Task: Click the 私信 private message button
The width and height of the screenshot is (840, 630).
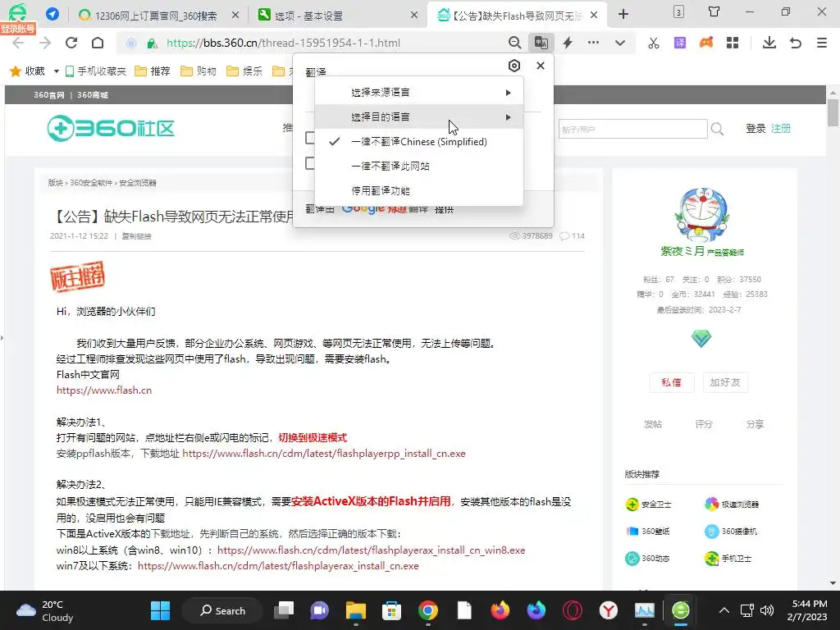Action: [x=671, y=382]
